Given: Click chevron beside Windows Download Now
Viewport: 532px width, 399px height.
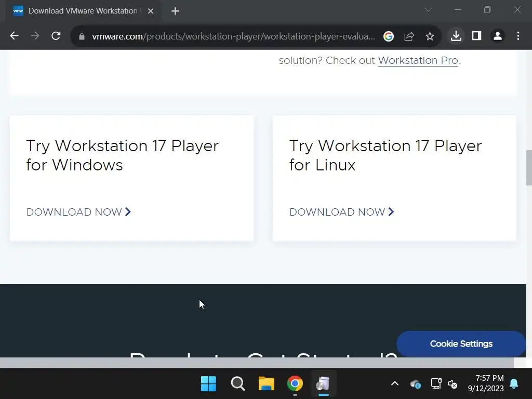Looking at the screenshot, I should point(128,212).
